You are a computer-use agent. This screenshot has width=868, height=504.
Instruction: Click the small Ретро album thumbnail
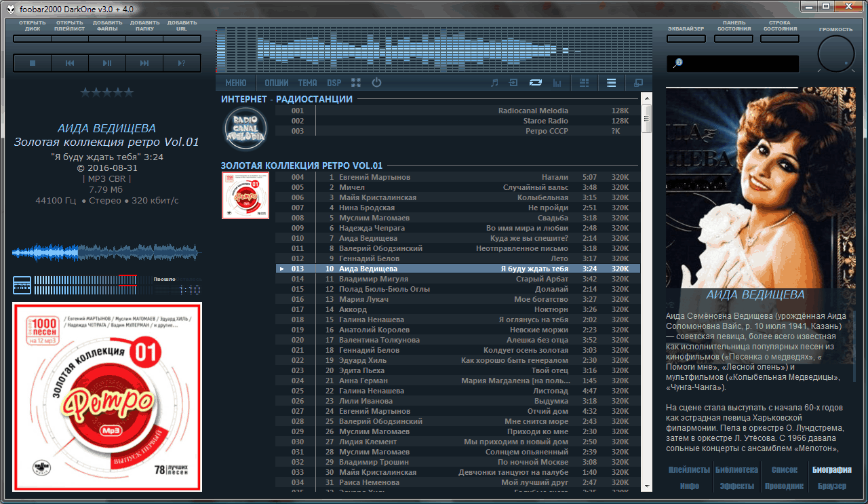pos(245,195)
